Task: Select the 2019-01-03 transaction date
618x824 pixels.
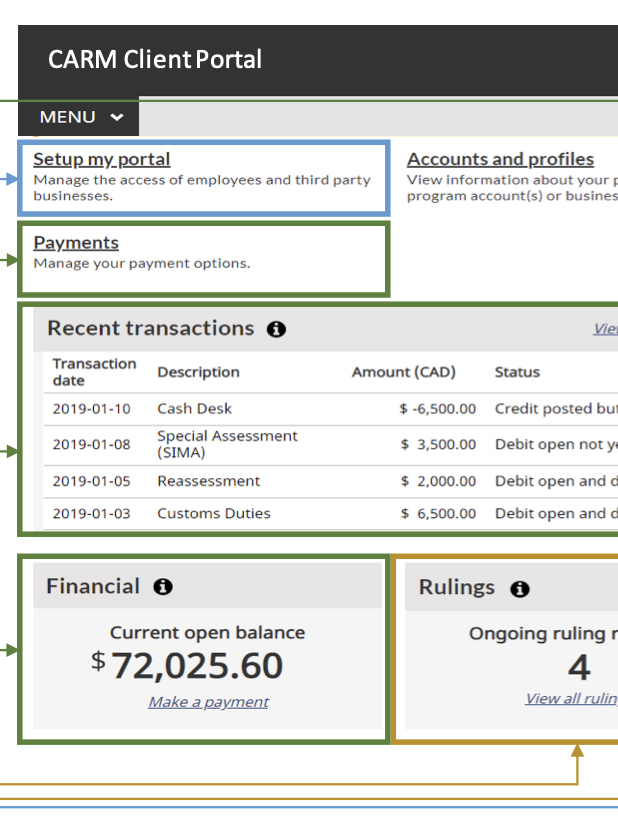Action: coord(91,513)
